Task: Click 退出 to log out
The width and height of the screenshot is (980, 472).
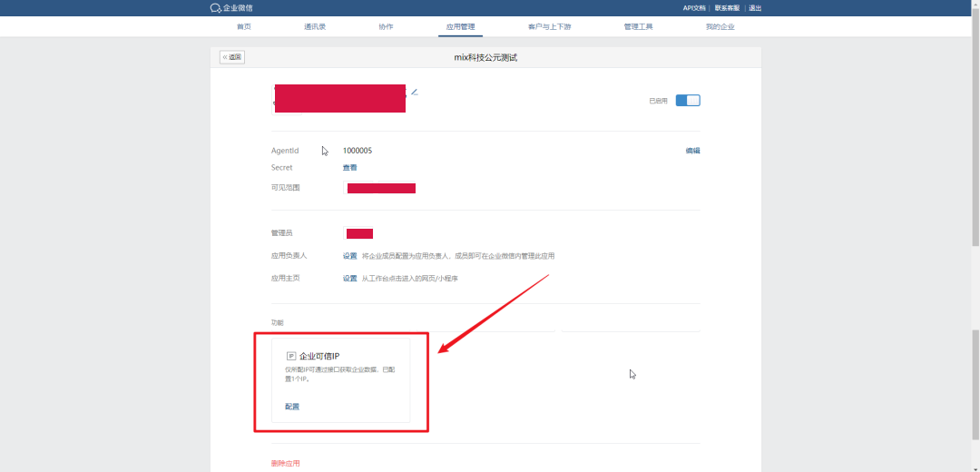Action: click(x=755, y=8)
